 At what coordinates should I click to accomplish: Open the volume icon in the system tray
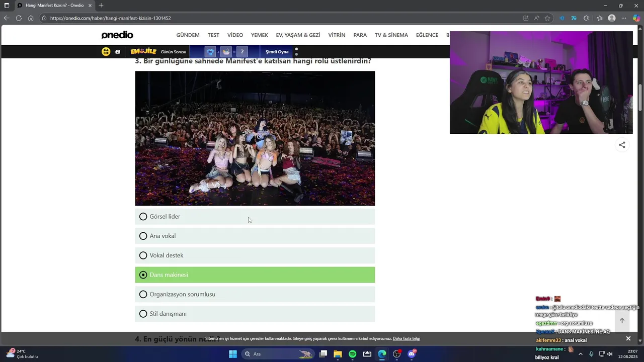[610, 354]
